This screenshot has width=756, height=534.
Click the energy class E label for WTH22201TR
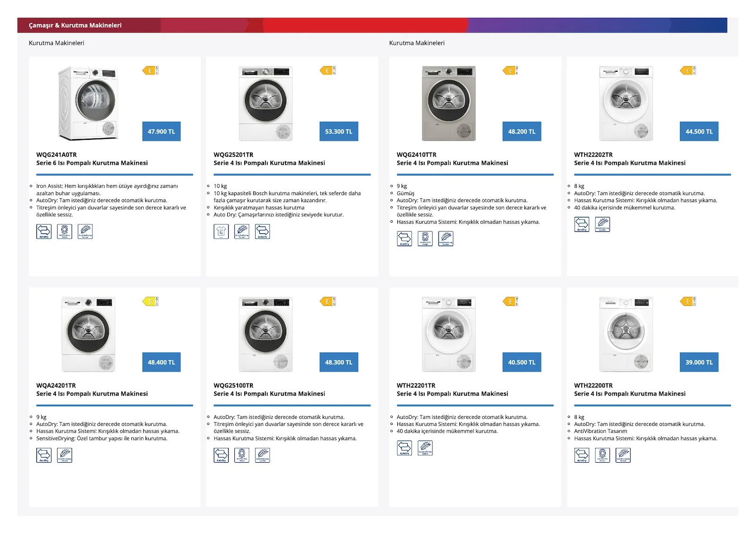[510, 301]
